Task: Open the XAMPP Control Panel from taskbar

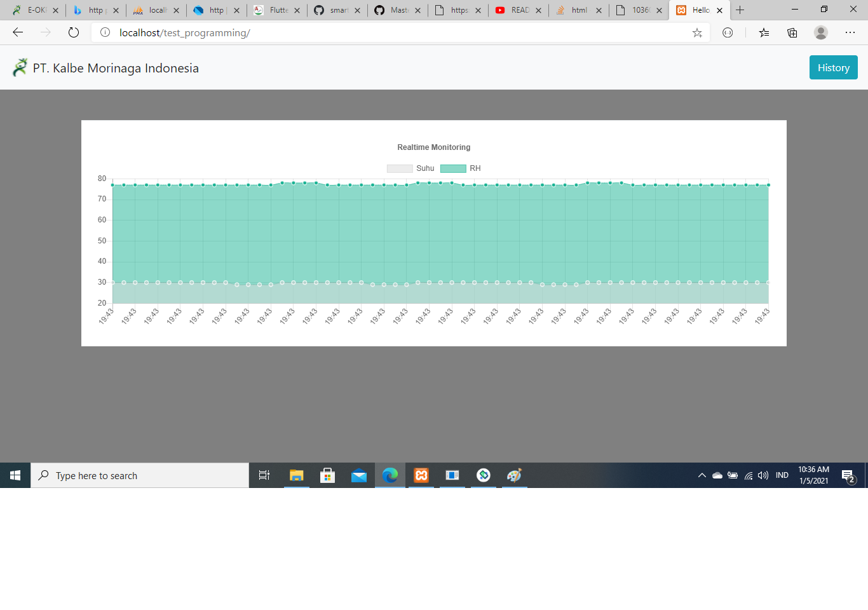Action: point(421,475)
